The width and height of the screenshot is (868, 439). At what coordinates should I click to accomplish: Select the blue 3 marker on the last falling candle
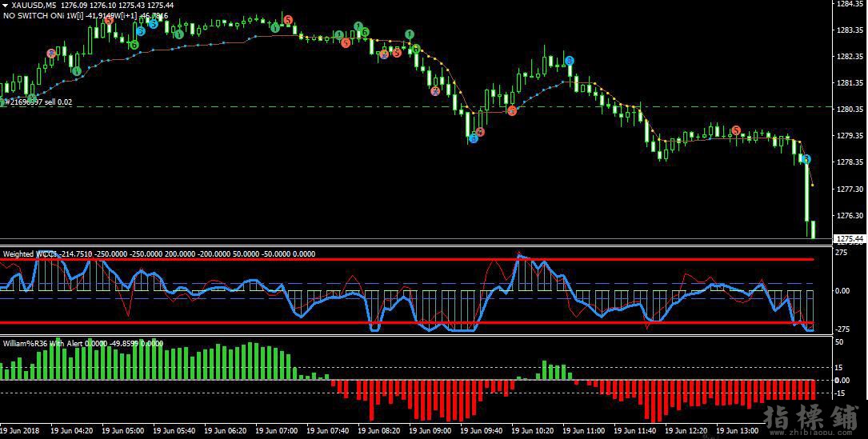(x=806, y=159)
